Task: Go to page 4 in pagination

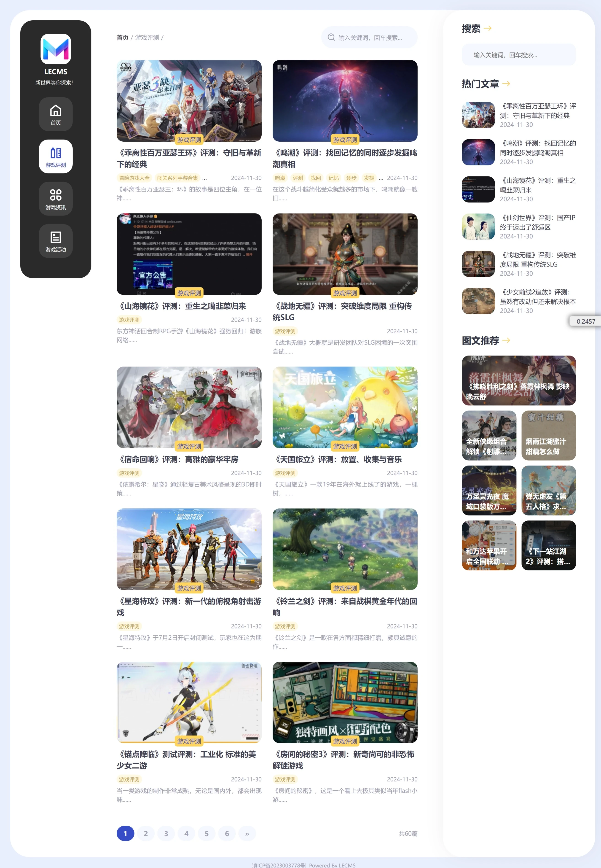Action: pos(186,833)
